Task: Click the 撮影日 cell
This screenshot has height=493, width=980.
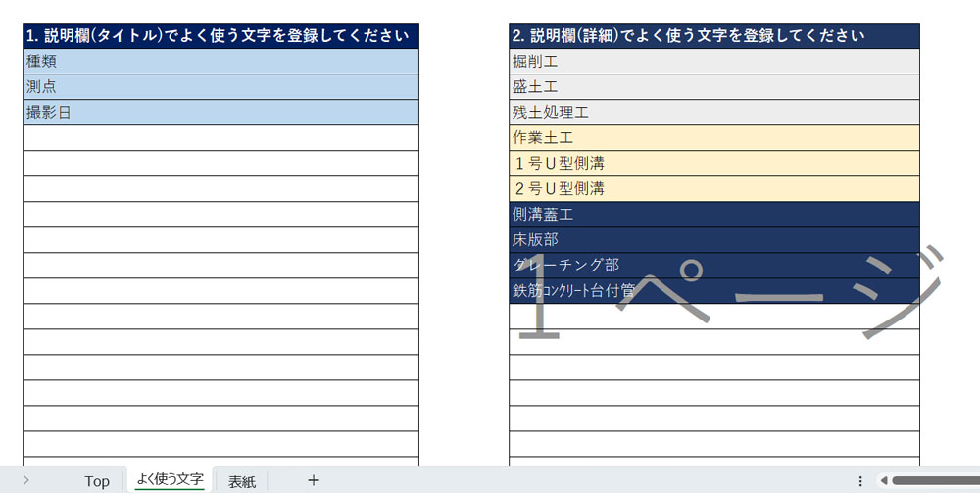Action: coord(220,113)
